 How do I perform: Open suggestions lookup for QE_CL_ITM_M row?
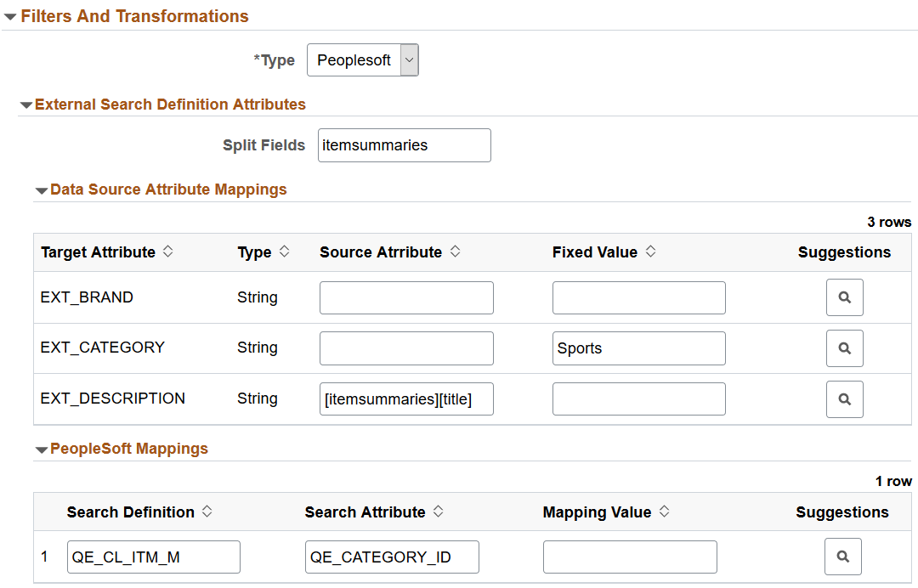tap(842, 557)
